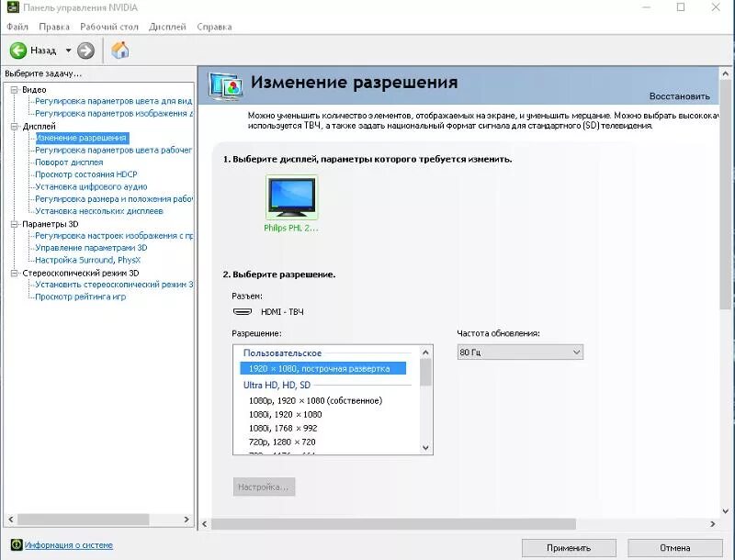
Task: Click the resolution list scroll-up arrow
Action: tap(425, 353)
